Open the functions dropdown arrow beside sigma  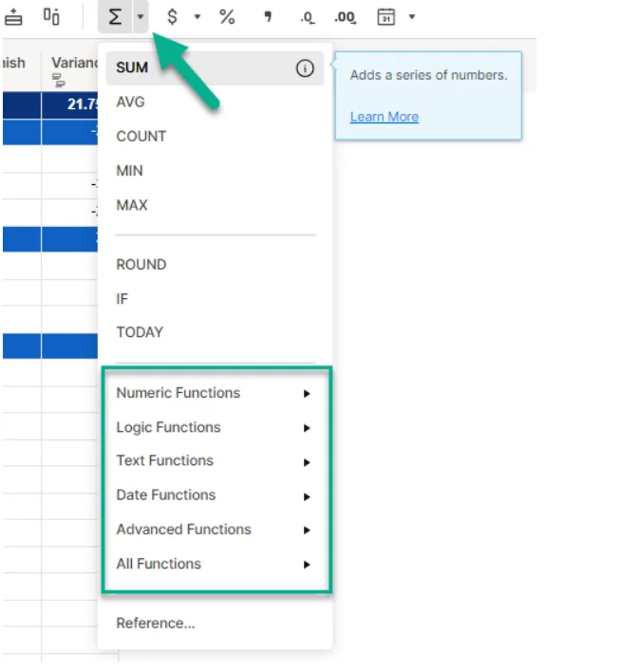point(141,17)
